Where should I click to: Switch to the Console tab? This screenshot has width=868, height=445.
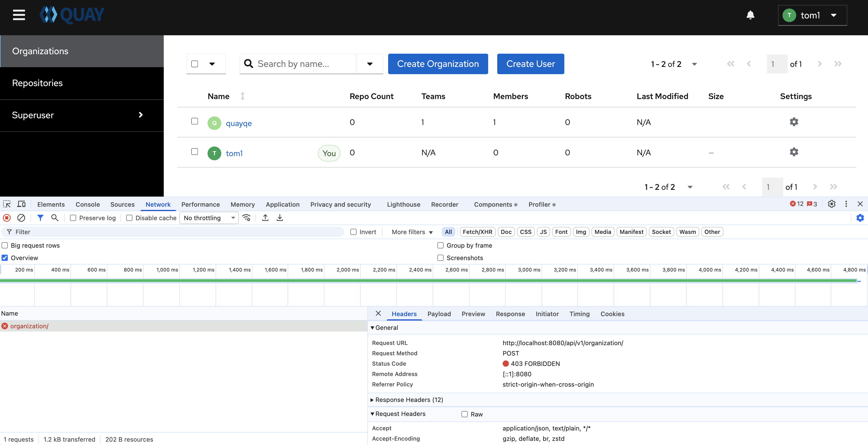coord(88,204)
